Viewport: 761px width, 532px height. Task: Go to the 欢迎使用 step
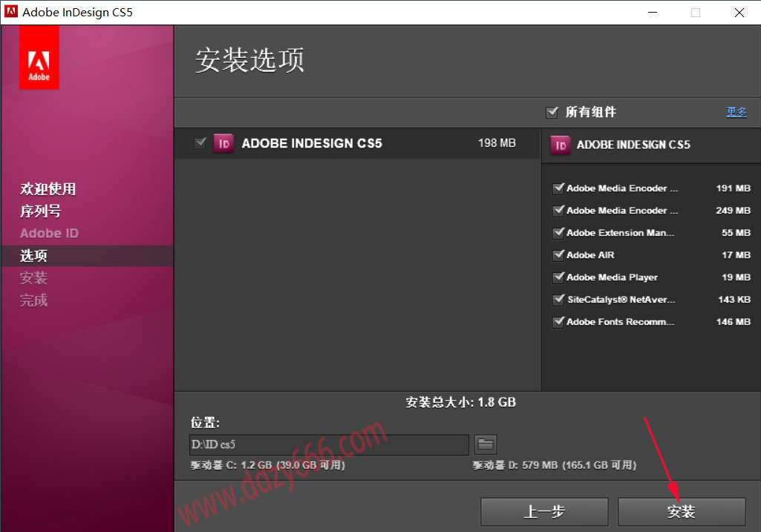(x=48, y=188)
